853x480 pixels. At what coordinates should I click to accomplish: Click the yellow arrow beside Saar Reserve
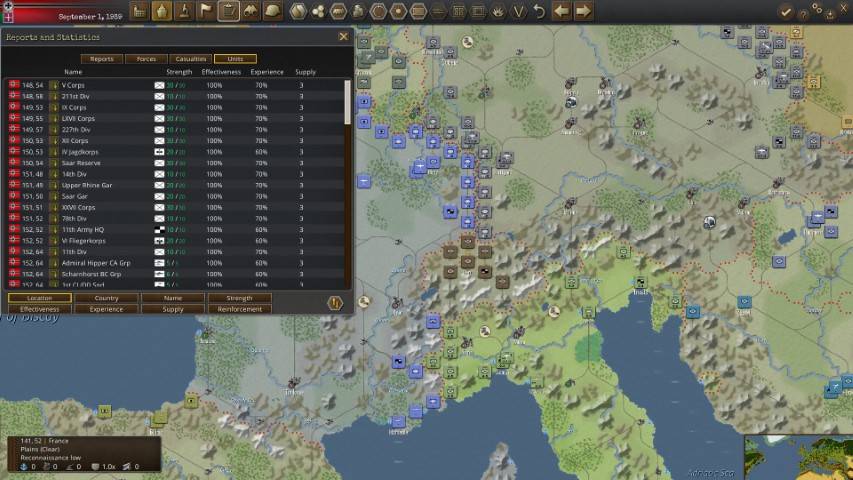pyautogui.click(x=54, y=163)
